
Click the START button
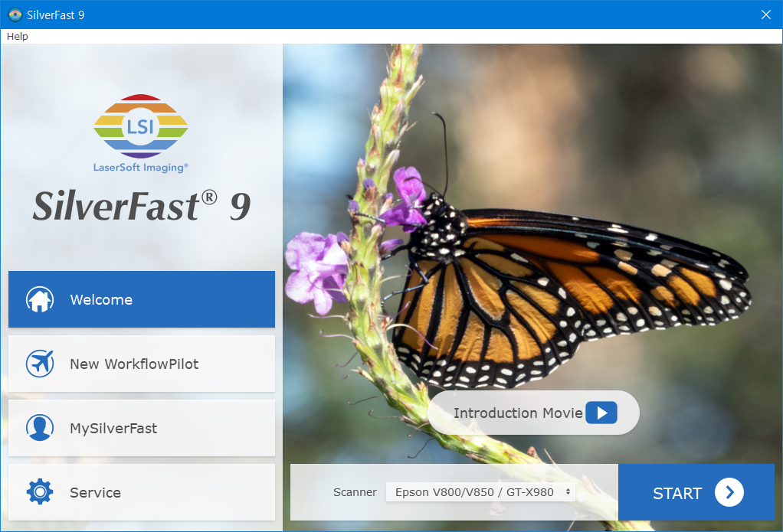(x=696, y=492)
